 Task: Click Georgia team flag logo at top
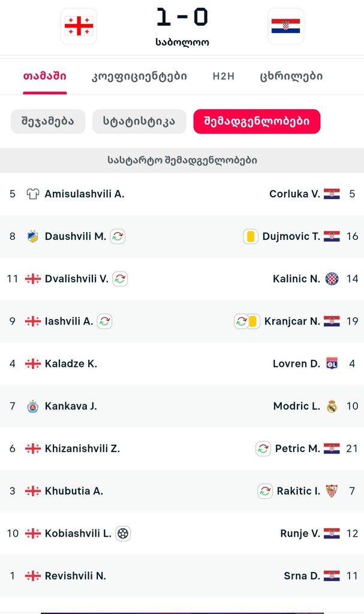[79, 26]
